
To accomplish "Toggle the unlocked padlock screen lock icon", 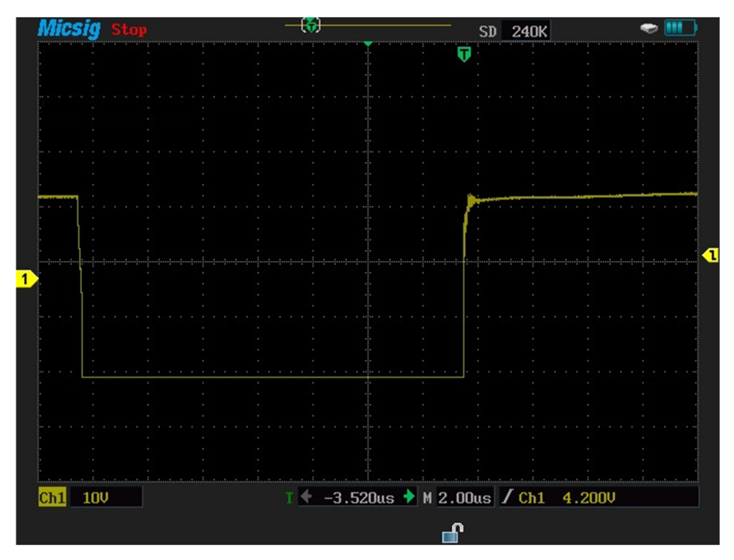I will [452, 533].
